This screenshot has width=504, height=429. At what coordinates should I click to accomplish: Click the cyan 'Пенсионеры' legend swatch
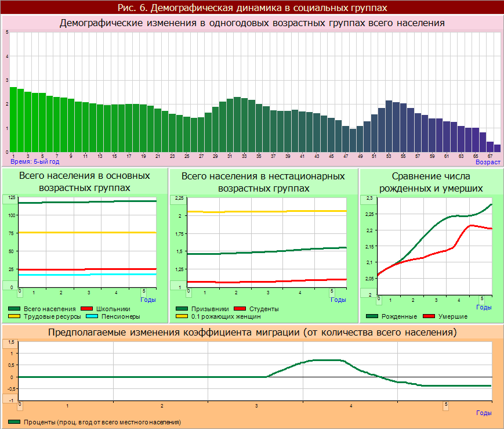click(92, 316)
